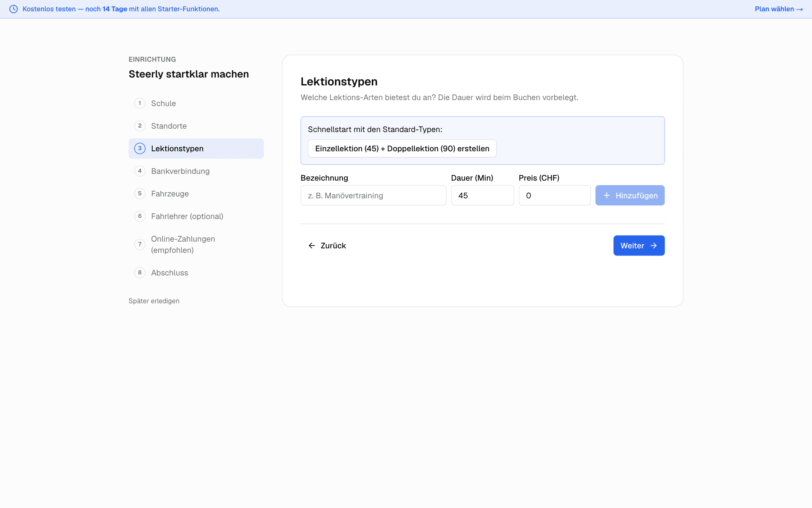This screenshot has height=508, width=812.
Task: Click the number 1 step circle icon
Action: (x=140, y=103)
